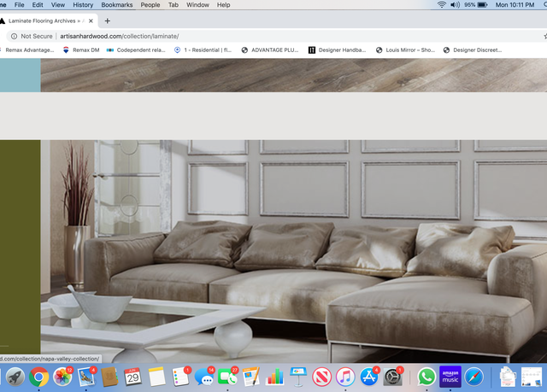Screen dimensions: 547x392
Task: Click the wood flooring banner image
Action: tap(294, 75)
